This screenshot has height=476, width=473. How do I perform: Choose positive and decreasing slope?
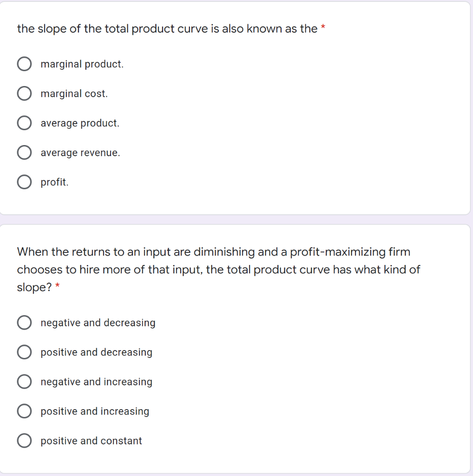point(24,352)
